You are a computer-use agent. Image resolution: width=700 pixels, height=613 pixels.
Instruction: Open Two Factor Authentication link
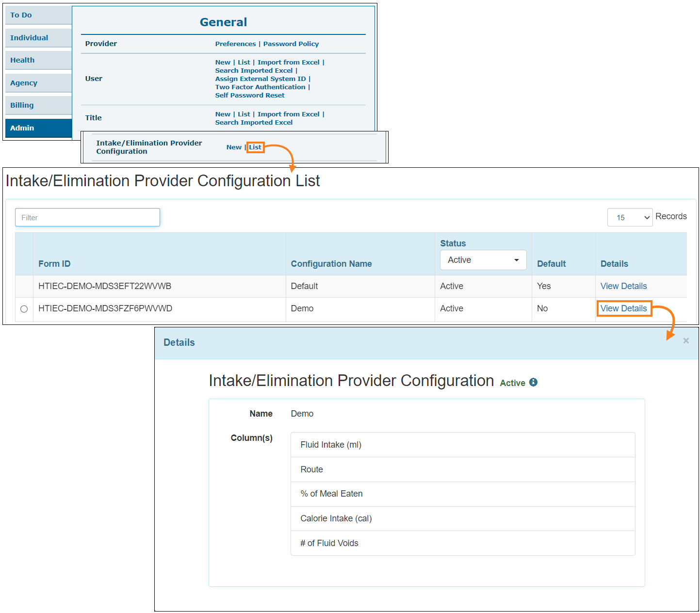[260, 87]
